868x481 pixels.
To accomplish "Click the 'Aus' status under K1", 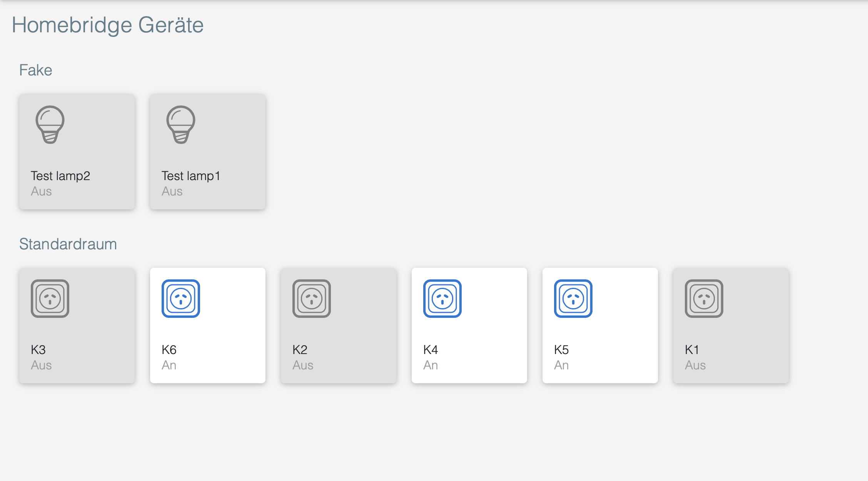I will pos(695,365).
